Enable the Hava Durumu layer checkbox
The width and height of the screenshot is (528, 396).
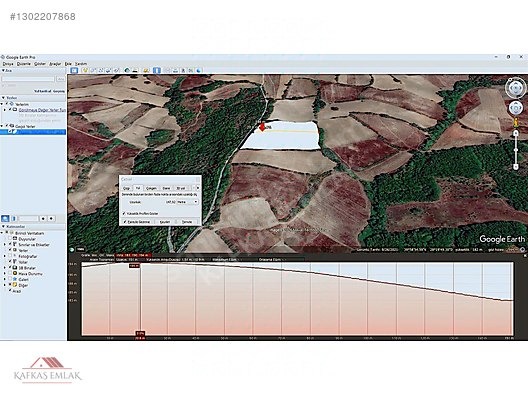pyautogui.click(x=10, y=273)
